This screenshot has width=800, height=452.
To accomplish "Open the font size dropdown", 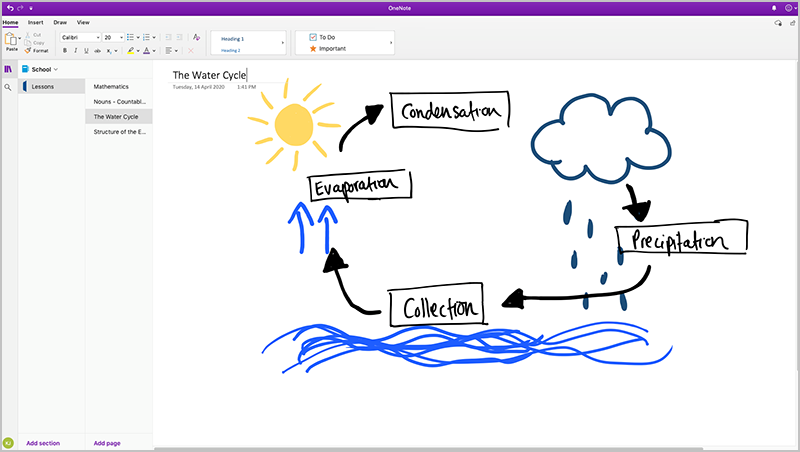I will pyautogui.click(x=112, y=37).
